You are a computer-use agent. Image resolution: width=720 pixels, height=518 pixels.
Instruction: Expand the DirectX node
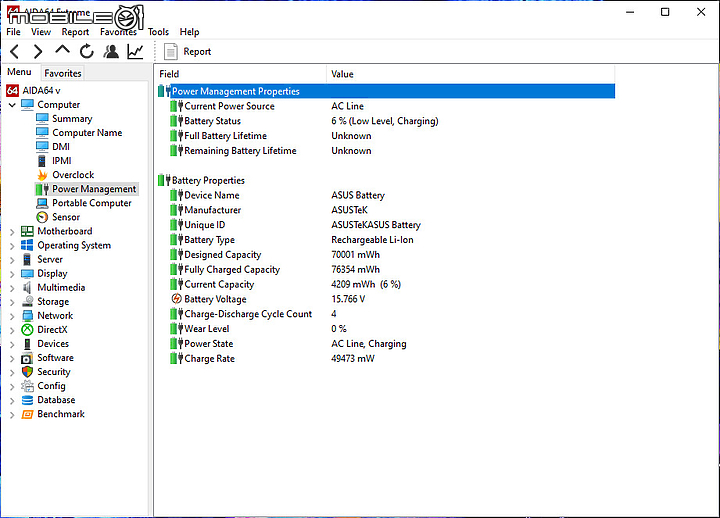12,331
